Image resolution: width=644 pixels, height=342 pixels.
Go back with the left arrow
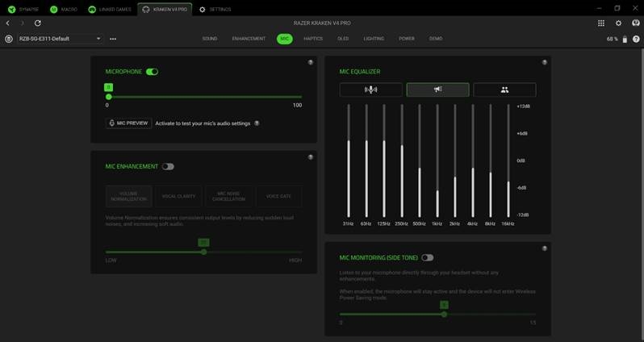pyautogui.click(x=8, y=23)
